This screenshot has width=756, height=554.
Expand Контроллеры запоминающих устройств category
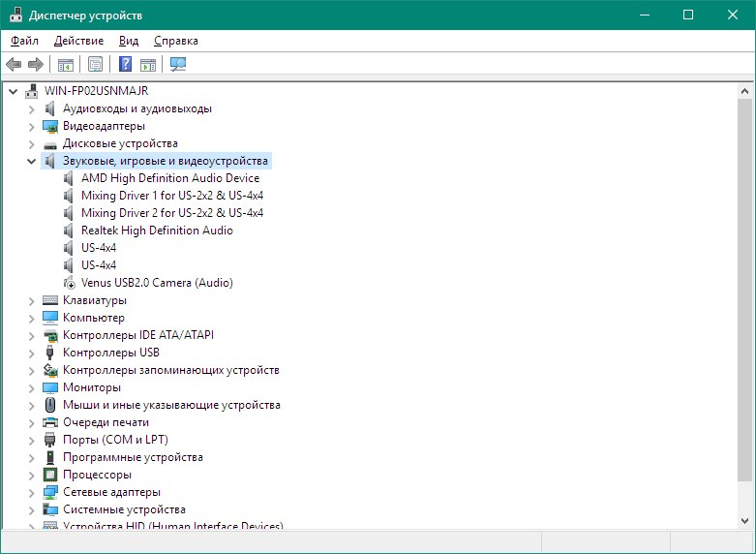tap(31, 371)
